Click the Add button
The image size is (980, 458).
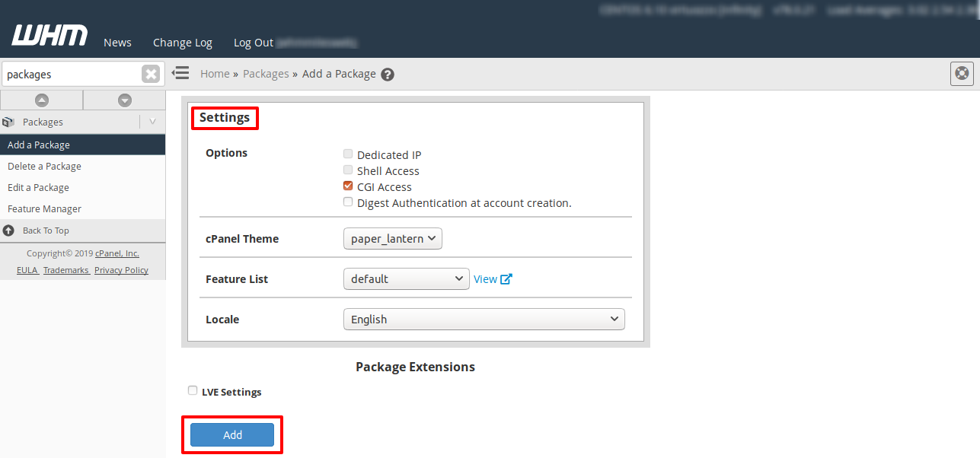(232, 434)
